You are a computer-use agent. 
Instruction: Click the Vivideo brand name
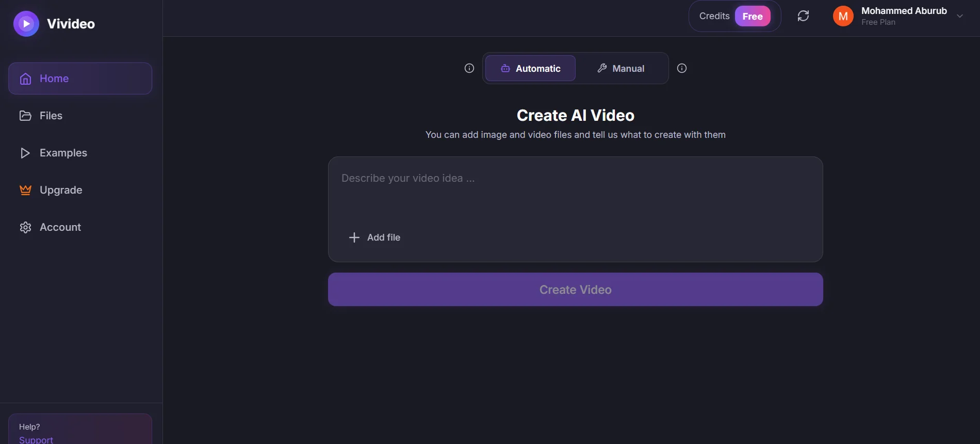tap(71, 24)
